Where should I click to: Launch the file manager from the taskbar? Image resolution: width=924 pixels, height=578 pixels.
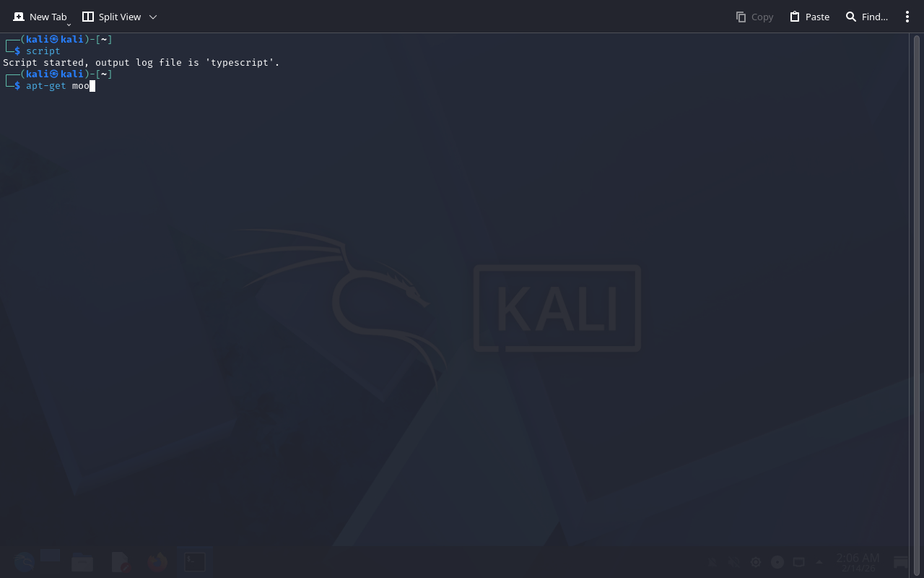click(x=82, y=562)
